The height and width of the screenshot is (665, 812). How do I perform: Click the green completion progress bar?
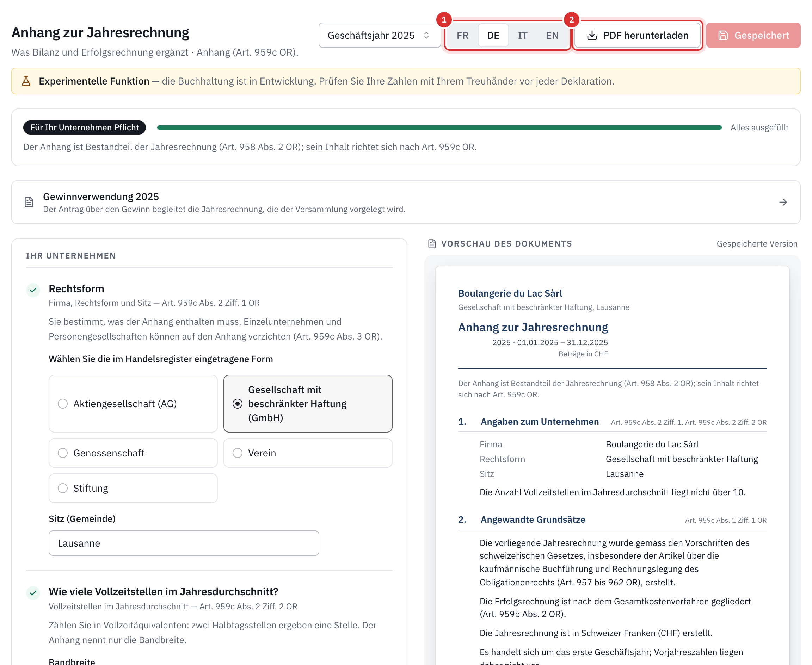[439, 128]
